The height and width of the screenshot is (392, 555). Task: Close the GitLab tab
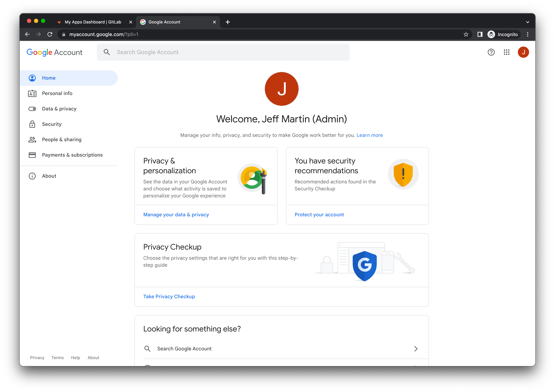(x=131, y=22)
